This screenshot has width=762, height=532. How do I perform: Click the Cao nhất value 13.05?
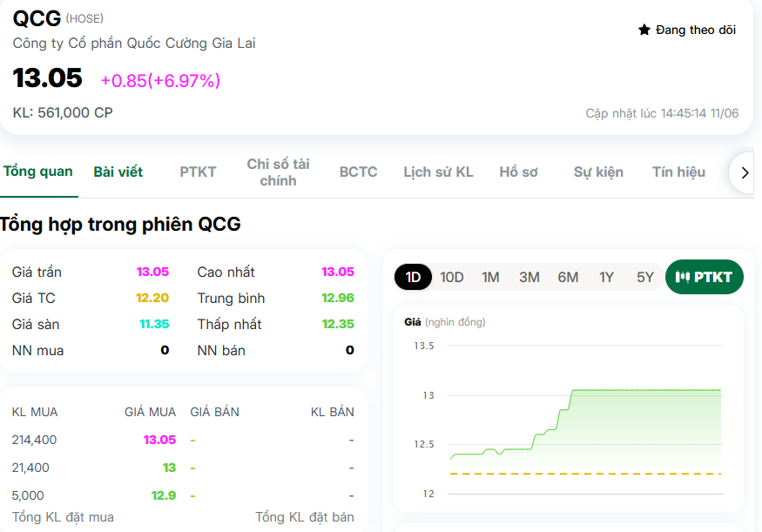pos(338,272)
